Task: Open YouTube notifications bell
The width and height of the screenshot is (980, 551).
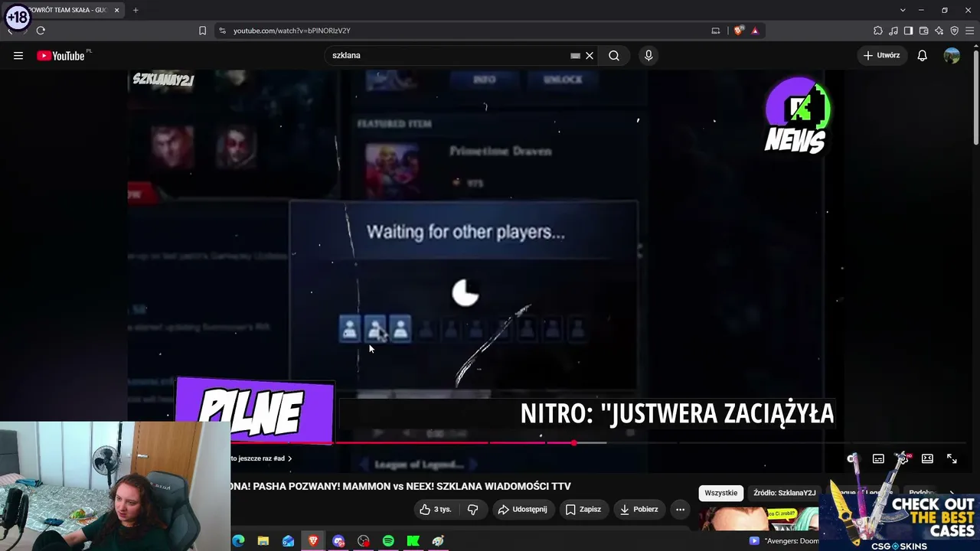Action: pyautogui.click(x=923, y=55)
